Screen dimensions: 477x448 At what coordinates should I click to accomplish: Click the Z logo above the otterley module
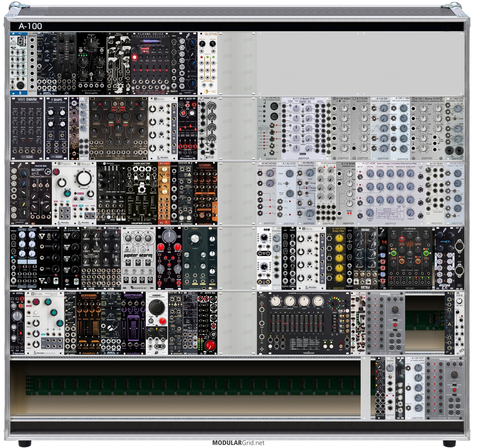(188, 36)
